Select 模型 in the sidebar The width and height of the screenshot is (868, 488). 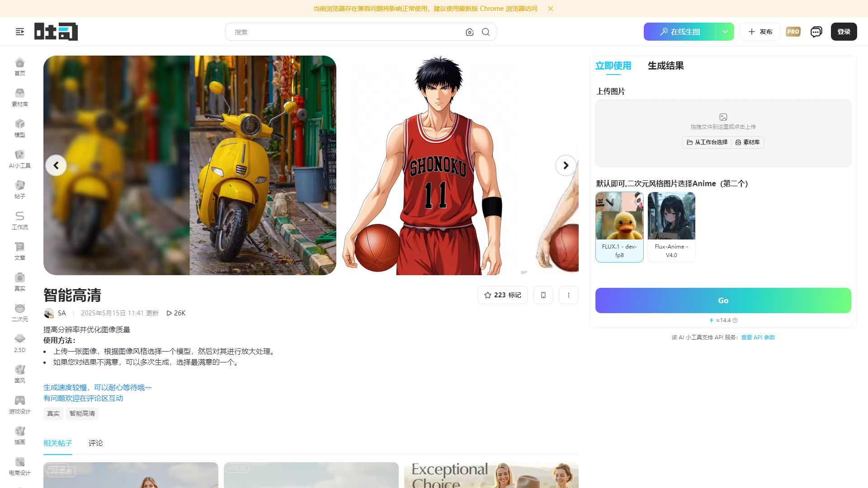[x=19, y=128]
